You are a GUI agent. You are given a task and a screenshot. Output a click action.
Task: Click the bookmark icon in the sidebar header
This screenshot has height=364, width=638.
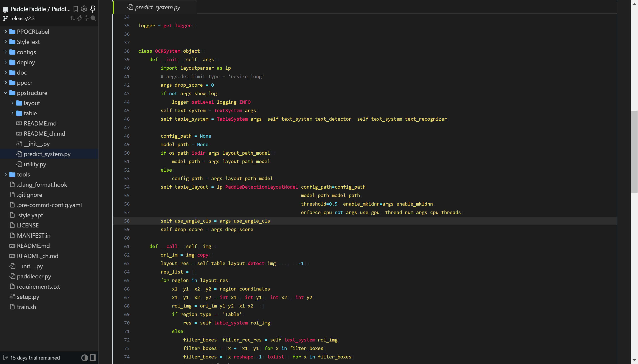click(x=75, y=9)
